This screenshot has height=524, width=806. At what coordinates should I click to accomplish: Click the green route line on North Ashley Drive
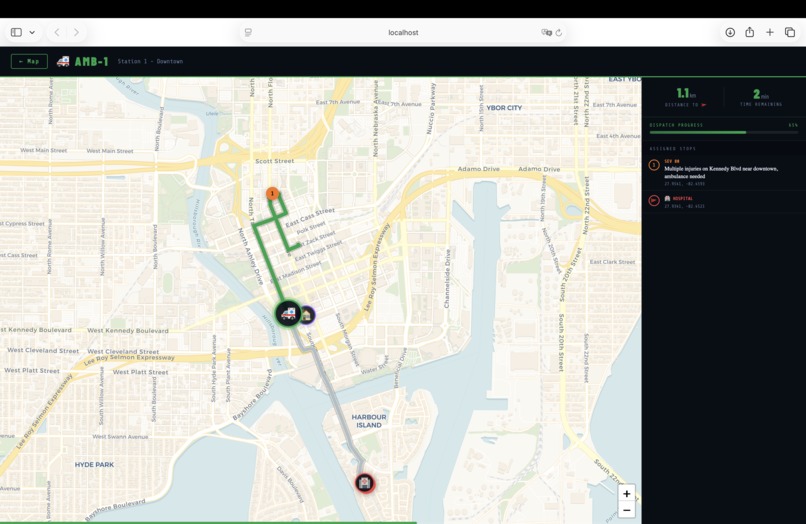coord(267,263)
